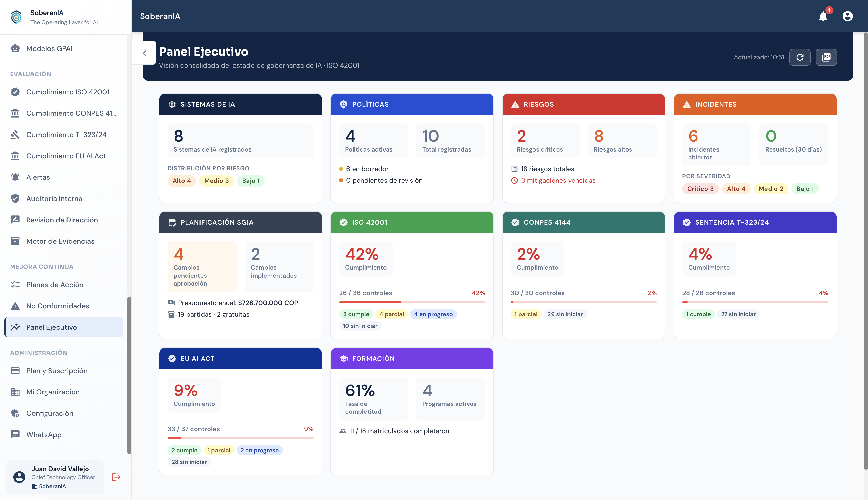868x500 pixels.
Task: Click the WhatsApp chat icon
Action: click(x=15, y=435)
